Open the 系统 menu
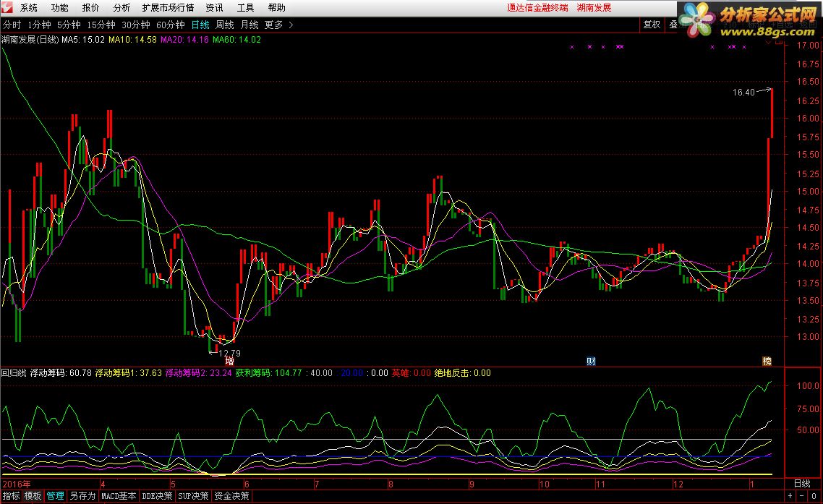The height and width of the screenshot is (504, 823). click(x=29, y=8)
